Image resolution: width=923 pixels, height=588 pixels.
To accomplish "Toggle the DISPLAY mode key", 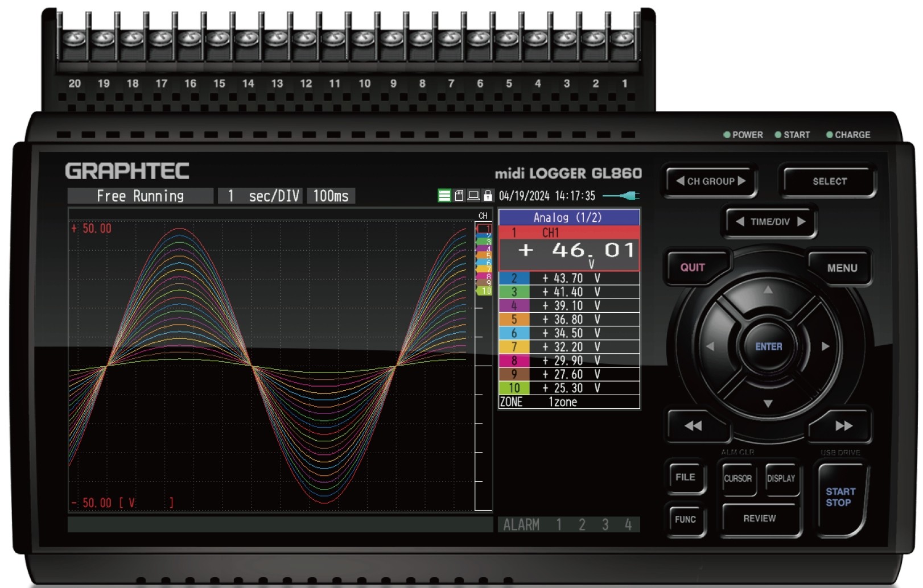I will 781,478.
